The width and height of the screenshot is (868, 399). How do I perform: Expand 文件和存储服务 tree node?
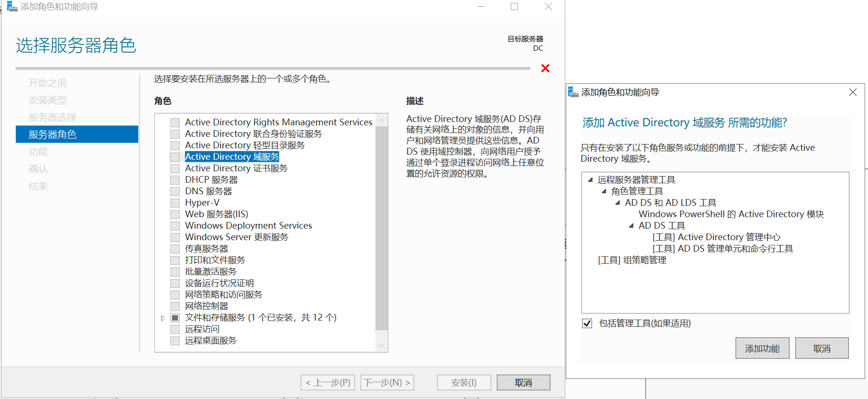(x=163, y=318)
